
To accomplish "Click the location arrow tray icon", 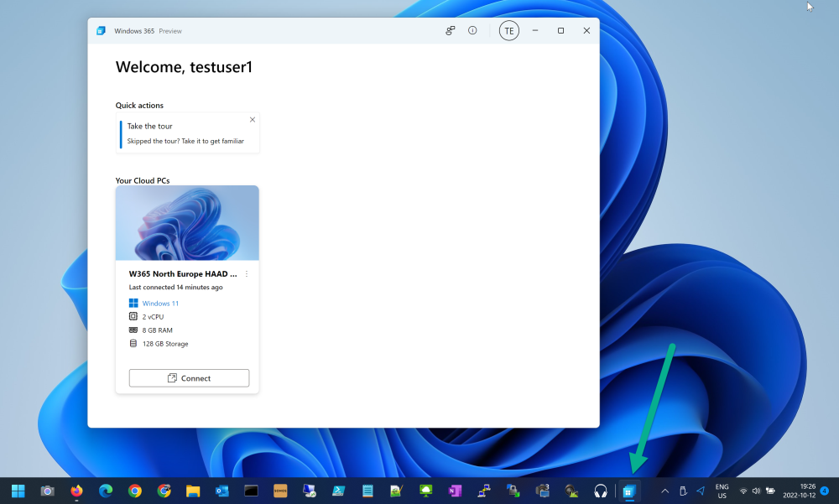I will click(x=701, y=491).
